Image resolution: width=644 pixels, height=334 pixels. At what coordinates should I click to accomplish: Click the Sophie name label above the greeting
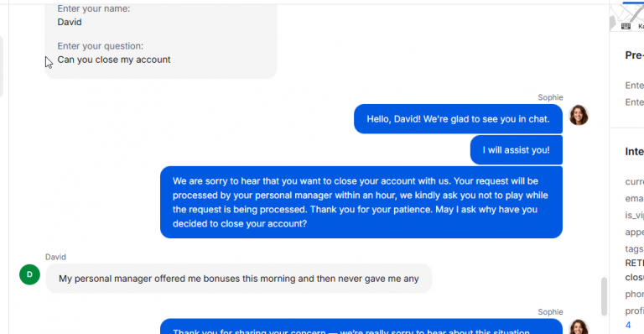coord(550,97)
